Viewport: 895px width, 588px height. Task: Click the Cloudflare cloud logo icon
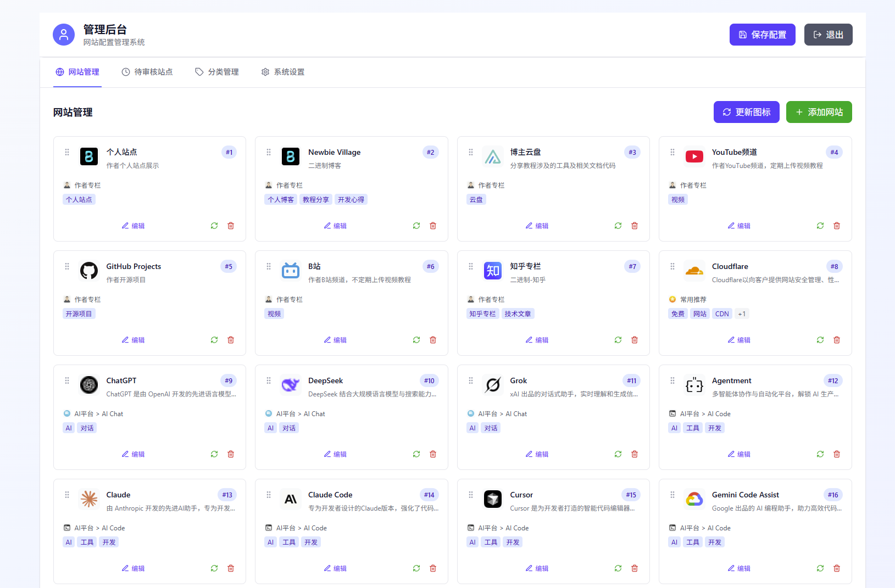[694, 271]
